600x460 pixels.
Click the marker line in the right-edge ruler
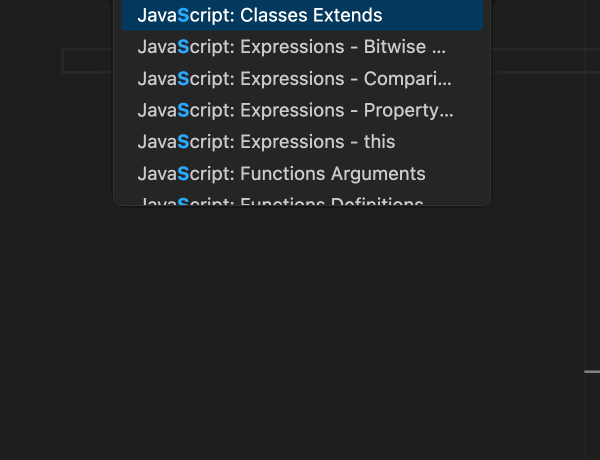592,372
